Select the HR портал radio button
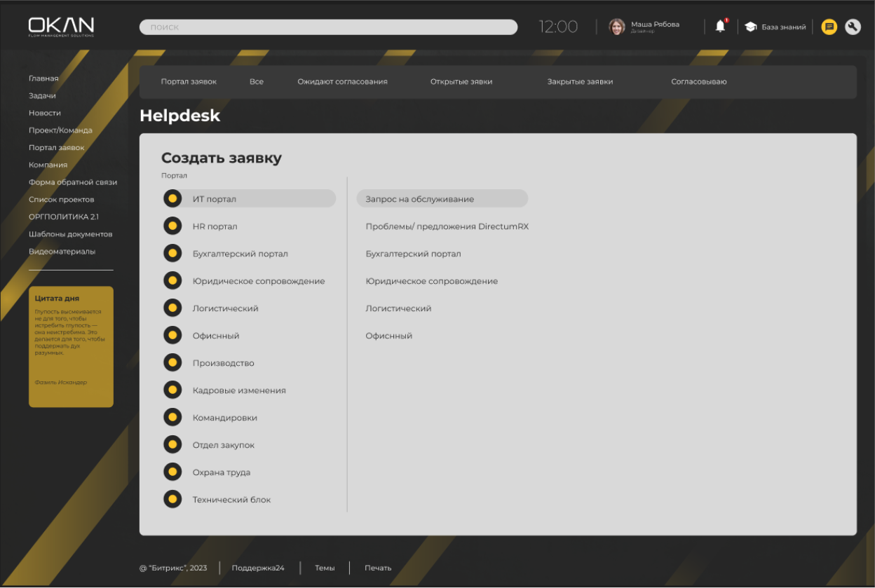The width and height of the screenshot is (875, 588). coord(172,226)
